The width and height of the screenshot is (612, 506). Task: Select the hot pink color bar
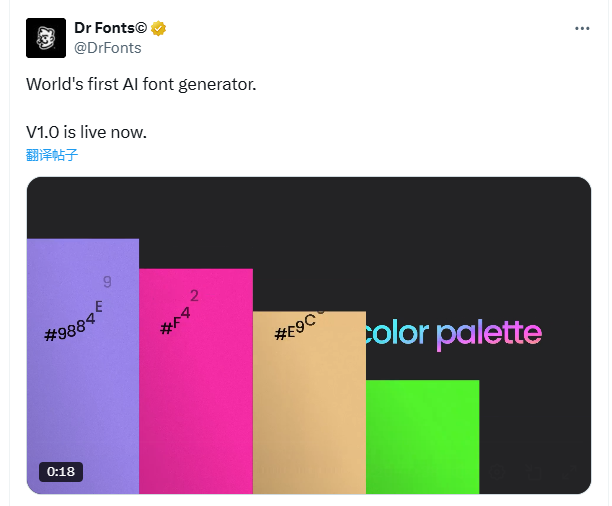click(195, 410)
